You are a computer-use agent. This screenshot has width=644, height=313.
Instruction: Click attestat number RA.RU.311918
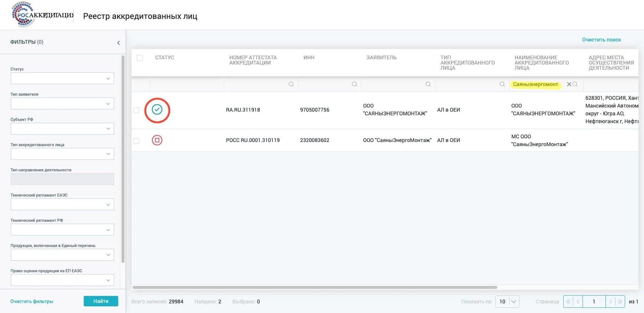pos(243,110)
